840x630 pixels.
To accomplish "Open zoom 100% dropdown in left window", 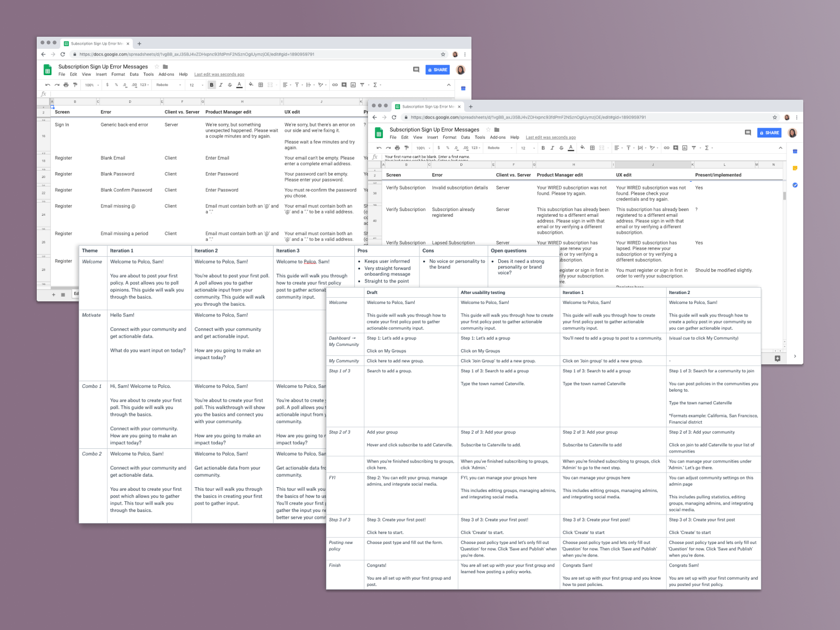I will coord(92,85).
